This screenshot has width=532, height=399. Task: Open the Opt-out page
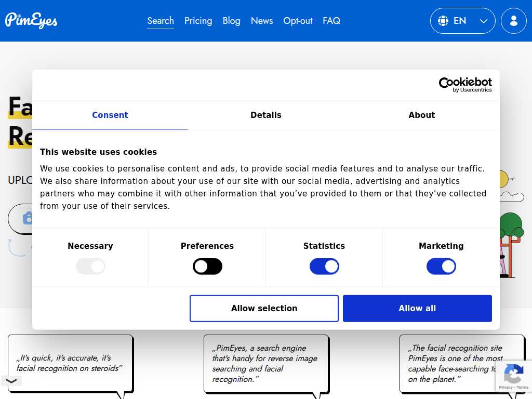click(298, 21)
